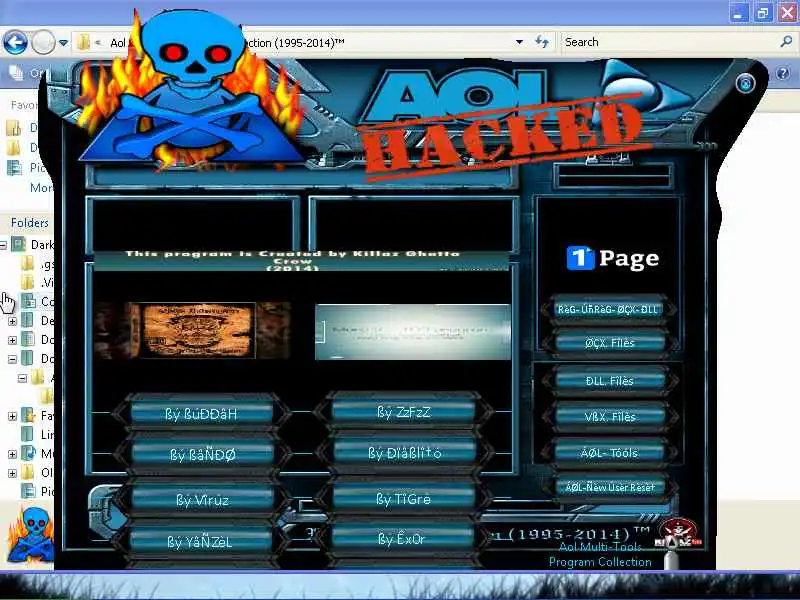Click pirate skull logo near Program Collection
This screenshot has width=800, height=600.
click(x=679, y=534)
